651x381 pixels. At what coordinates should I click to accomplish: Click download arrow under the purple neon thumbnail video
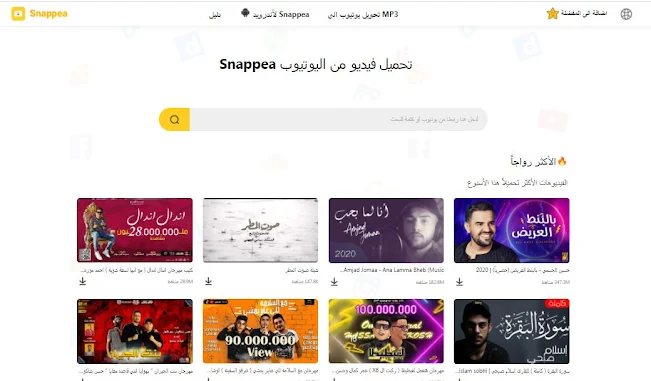point(459,282)
